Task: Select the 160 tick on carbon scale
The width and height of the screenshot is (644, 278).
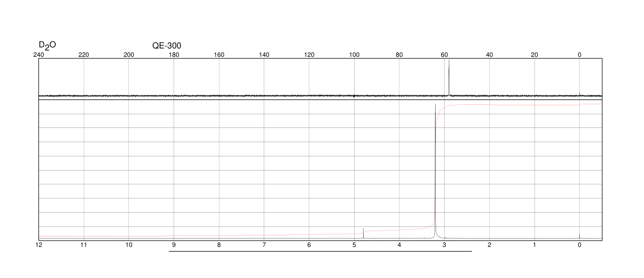Action: click(219, 55)
